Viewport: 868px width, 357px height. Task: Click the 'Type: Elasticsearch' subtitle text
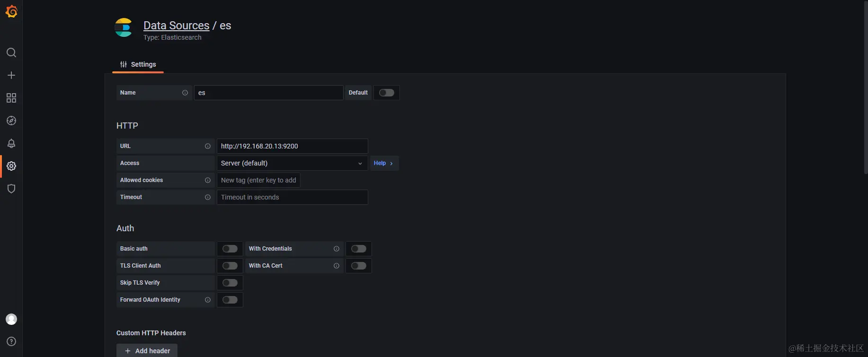[172, 37]
